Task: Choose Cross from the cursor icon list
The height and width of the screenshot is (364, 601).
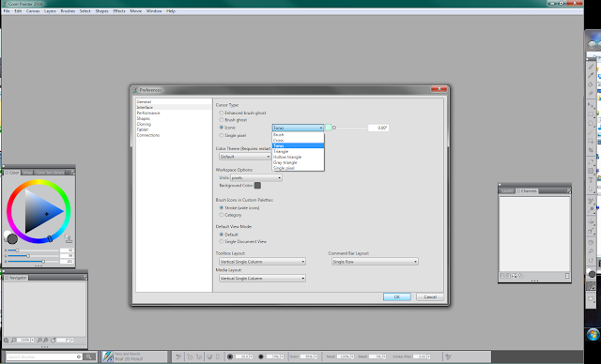Action: [x=299, y=141]
